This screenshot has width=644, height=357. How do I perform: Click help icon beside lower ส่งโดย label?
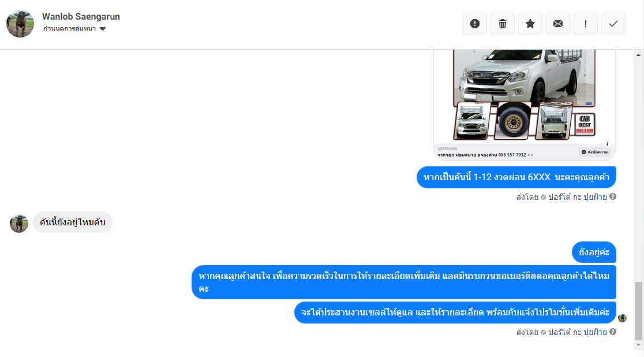point(613,332)
